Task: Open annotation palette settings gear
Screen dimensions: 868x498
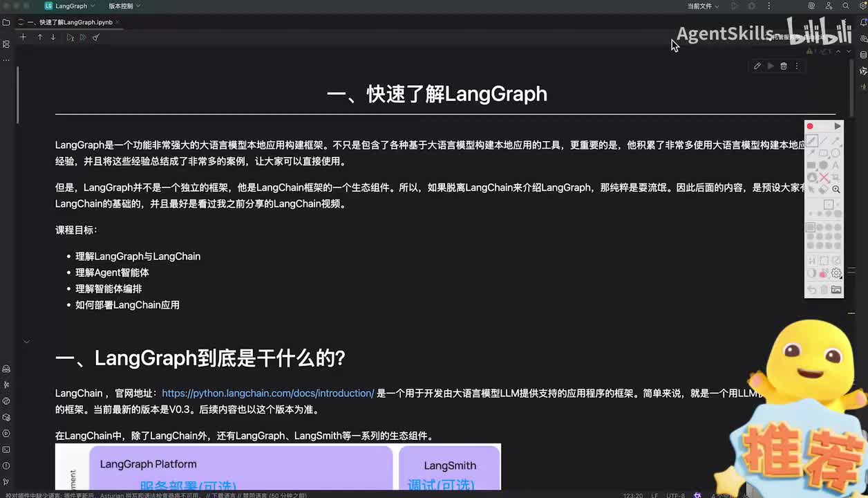Action: click(836, 273)
